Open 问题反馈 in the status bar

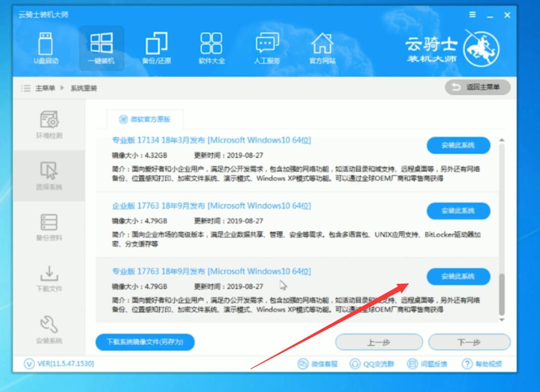427,364
